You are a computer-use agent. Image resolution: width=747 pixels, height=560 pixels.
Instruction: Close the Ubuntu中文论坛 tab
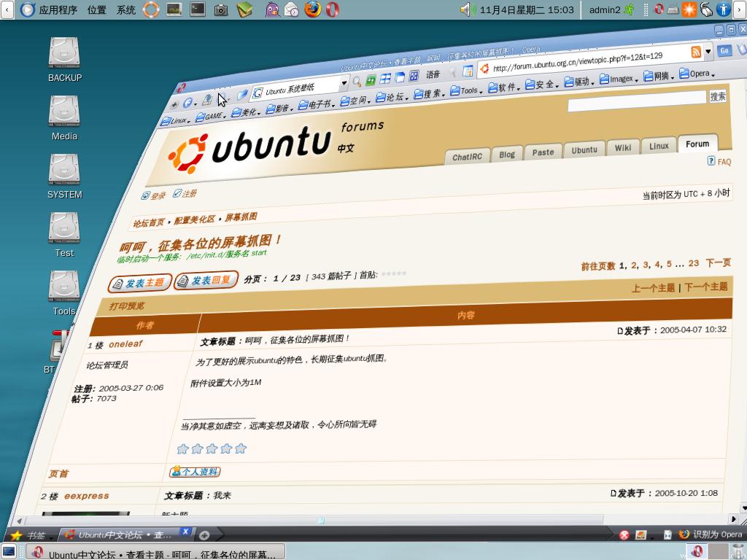185,532
